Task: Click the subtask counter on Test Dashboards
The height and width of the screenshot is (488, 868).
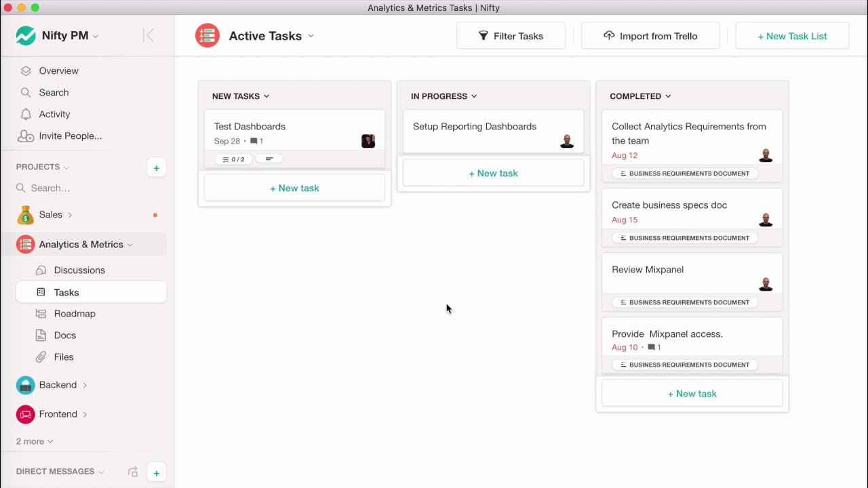Action: 233,159
